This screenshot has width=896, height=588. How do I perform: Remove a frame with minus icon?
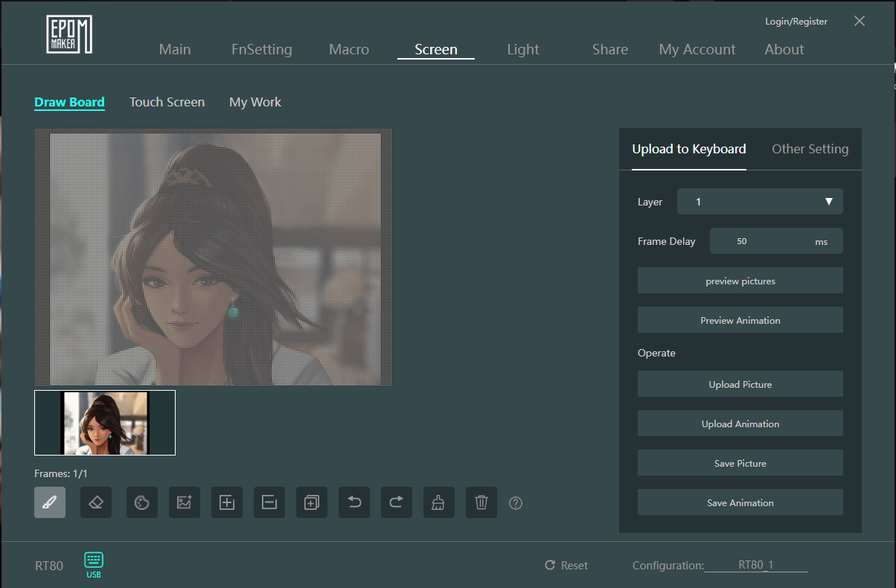coord(269,502)
